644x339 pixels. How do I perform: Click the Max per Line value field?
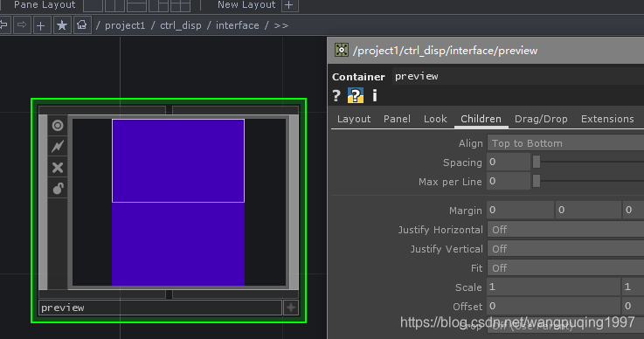[x=509, y=181]
